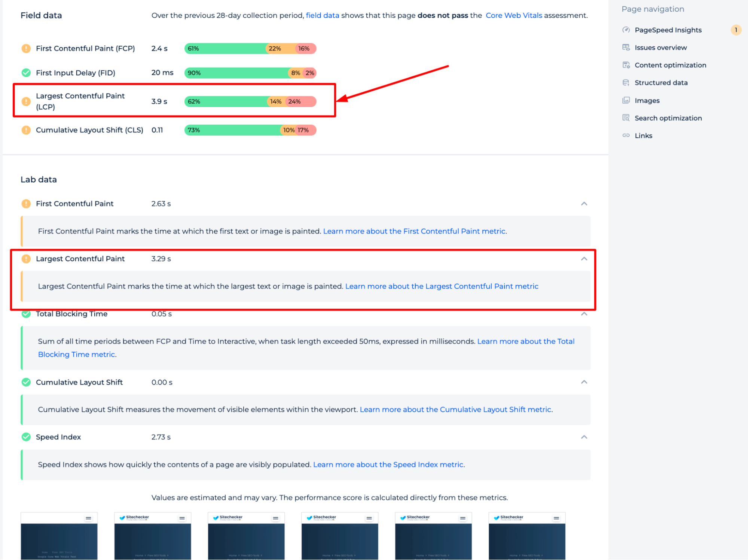Click the '3.29 s' lab LCP value
This screenshot has height=560, width=748.
click(161, 259)
